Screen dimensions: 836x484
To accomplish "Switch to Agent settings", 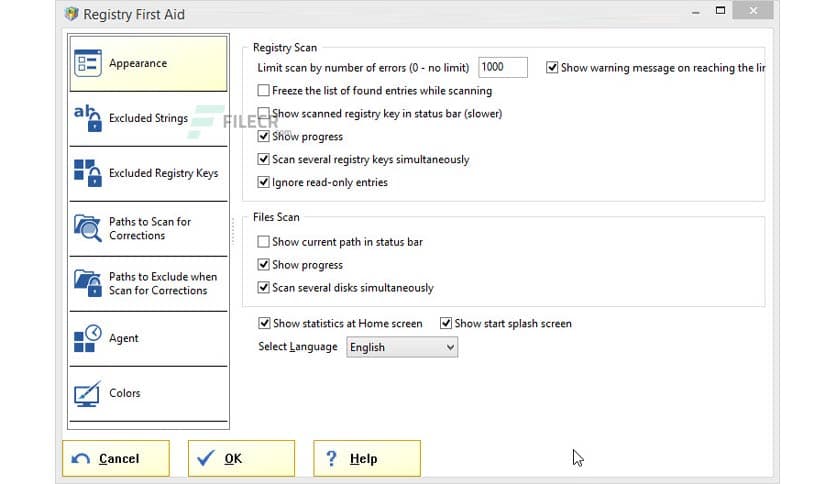I will click(148, 338).
